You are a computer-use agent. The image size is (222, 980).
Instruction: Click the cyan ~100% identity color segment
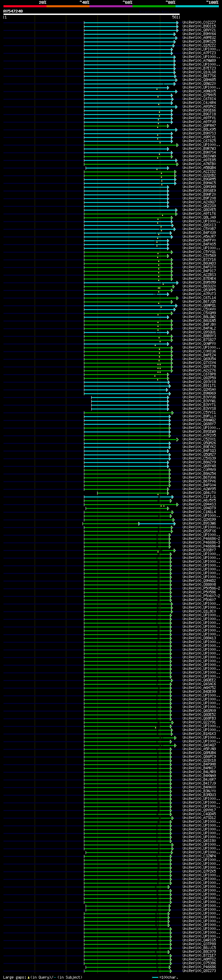[x=197, y=6]
